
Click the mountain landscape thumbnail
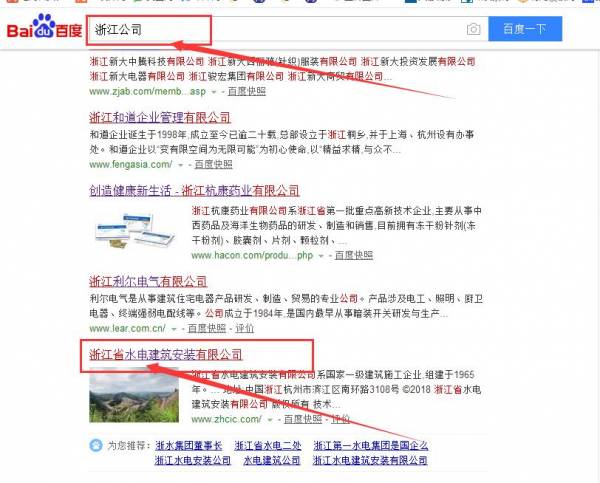point(134,395)
